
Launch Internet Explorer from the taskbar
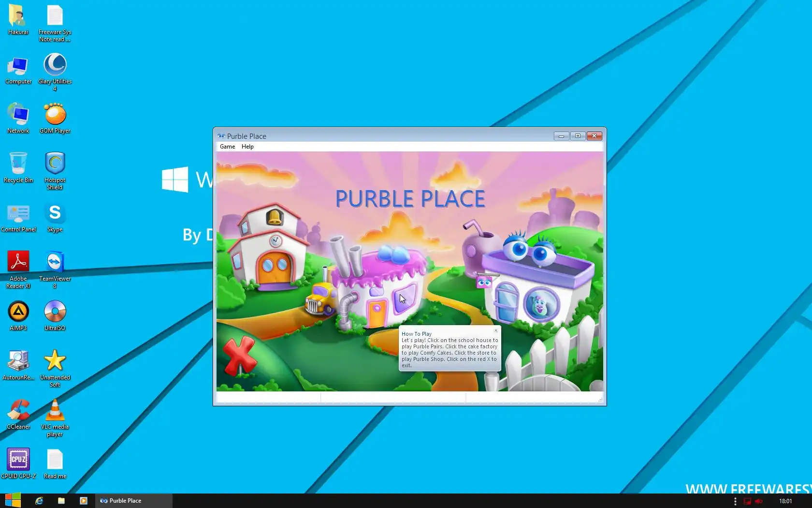click(x=39, y=501)
